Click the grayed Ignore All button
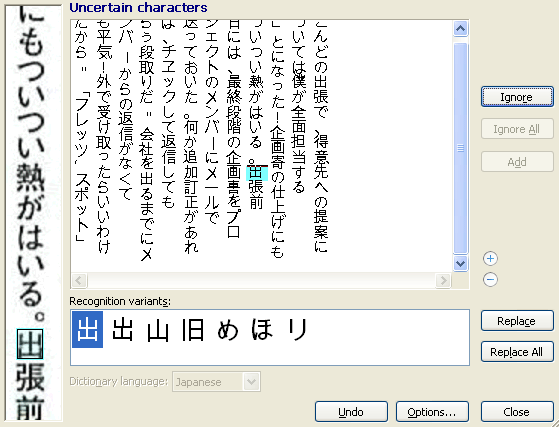 [517, 129]
